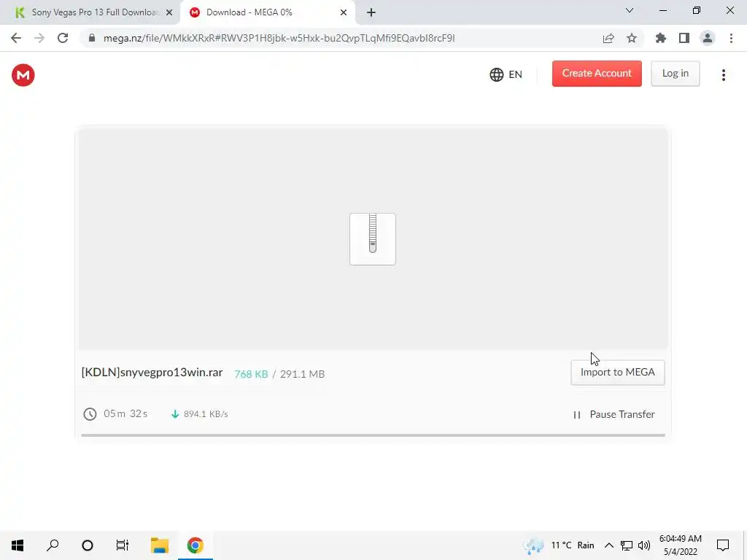Screen dimensions: 747x560
Task: Open the tab search chevron
Action: (630, 10)
